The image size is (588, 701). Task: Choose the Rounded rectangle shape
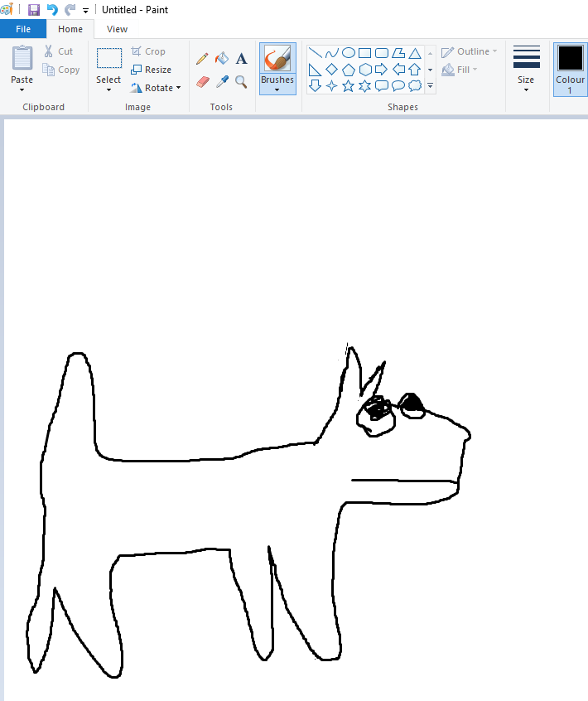click(x=382, y=53)
